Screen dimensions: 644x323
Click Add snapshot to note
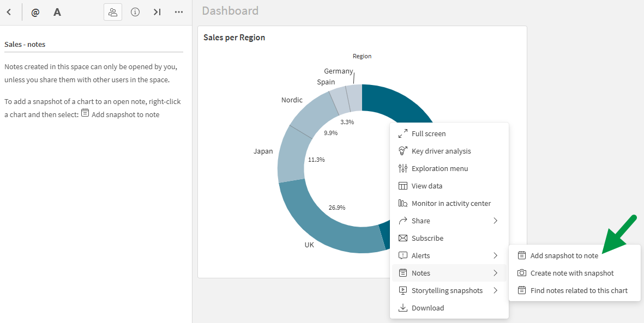pyautogui.click(x=564, y=255)
